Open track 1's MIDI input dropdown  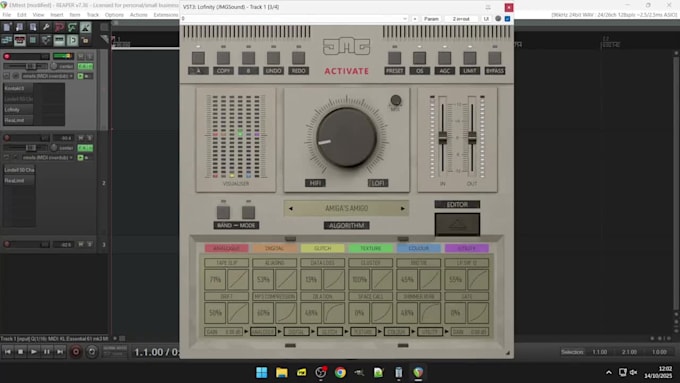(48, 76)
